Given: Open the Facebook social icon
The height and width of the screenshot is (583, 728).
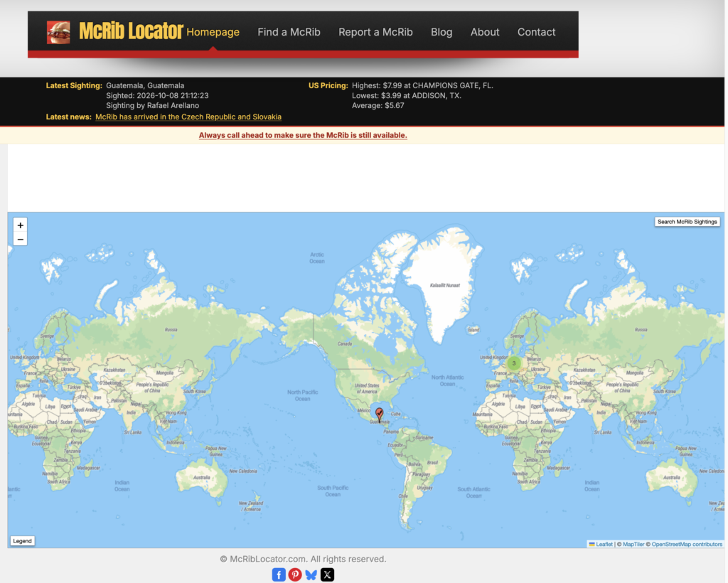Looking at the screenshot, I should click(x=279, y=574).
